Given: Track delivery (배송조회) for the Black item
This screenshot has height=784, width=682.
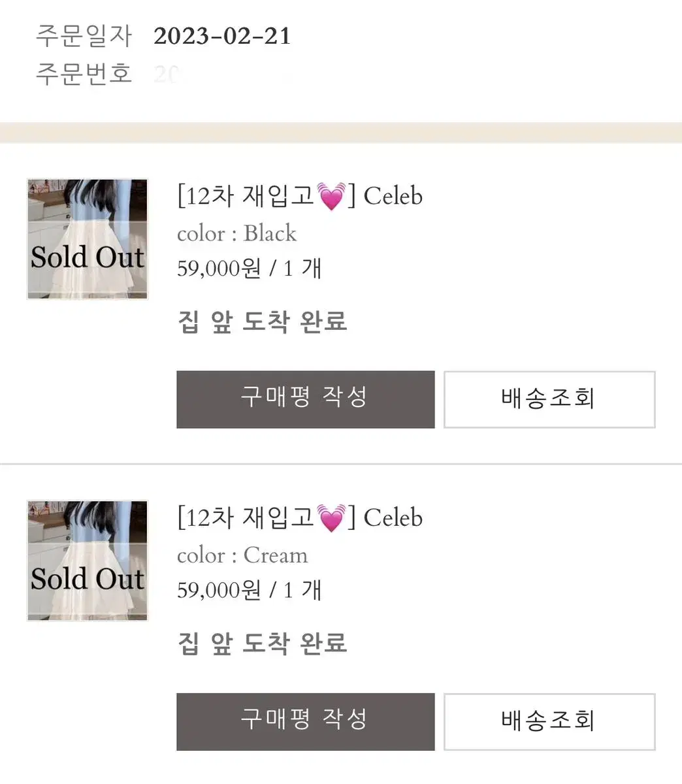Looking at the screenshot, I should 549,399.
